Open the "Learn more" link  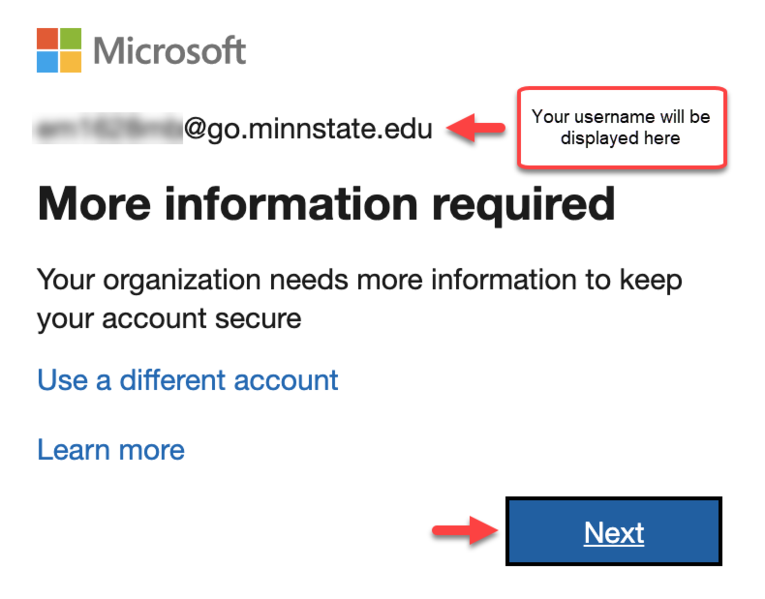coord(110,450)
